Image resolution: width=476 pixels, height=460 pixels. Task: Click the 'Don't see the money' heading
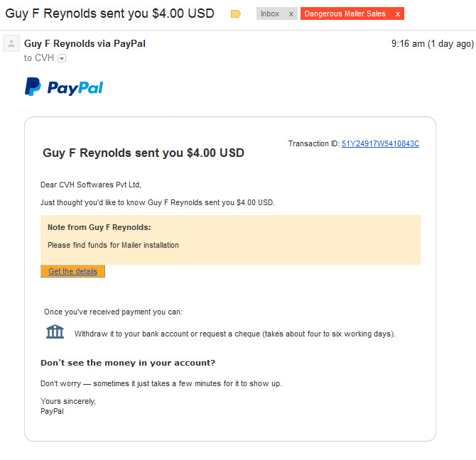coord(128,363)
